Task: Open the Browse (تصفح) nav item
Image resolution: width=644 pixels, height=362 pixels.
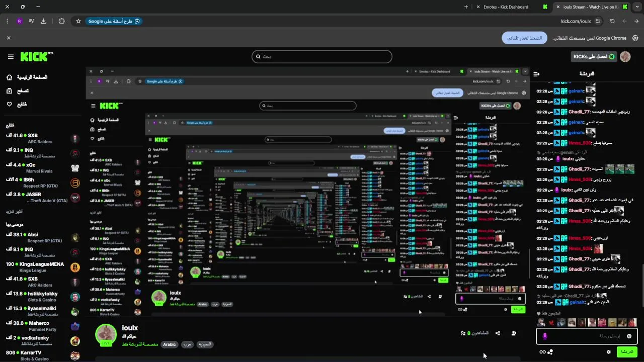Action: [18, 91]
